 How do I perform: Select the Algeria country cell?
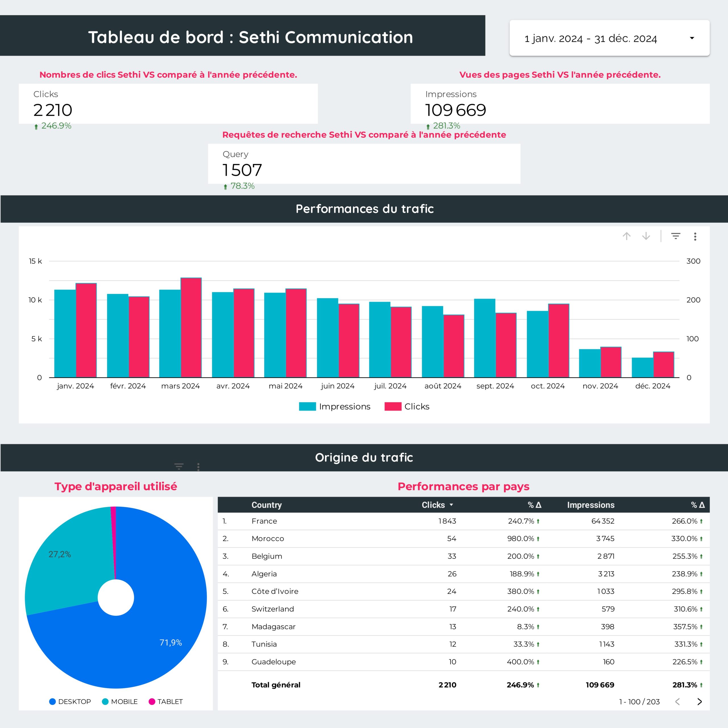[264, 574]
